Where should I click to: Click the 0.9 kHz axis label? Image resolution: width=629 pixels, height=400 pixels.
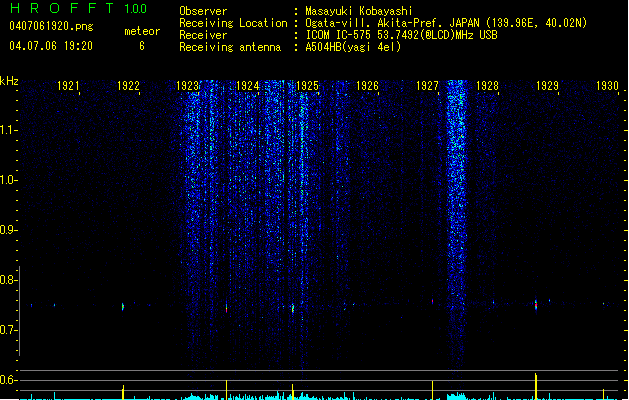[8, 230]
